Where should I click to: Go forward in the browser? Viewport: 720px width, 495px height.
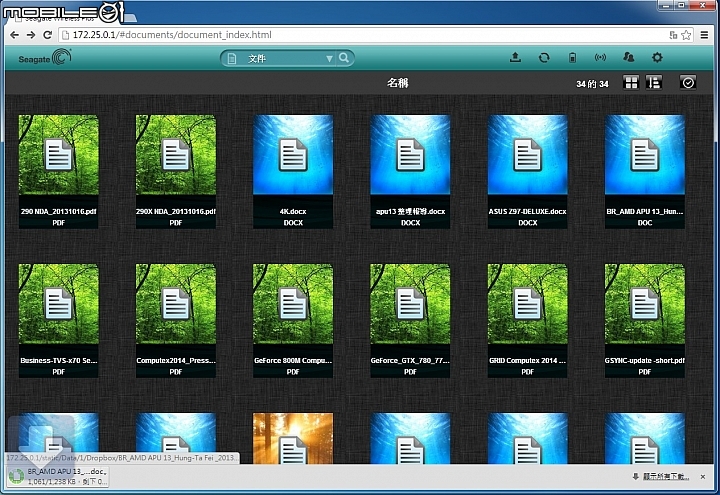31,35
